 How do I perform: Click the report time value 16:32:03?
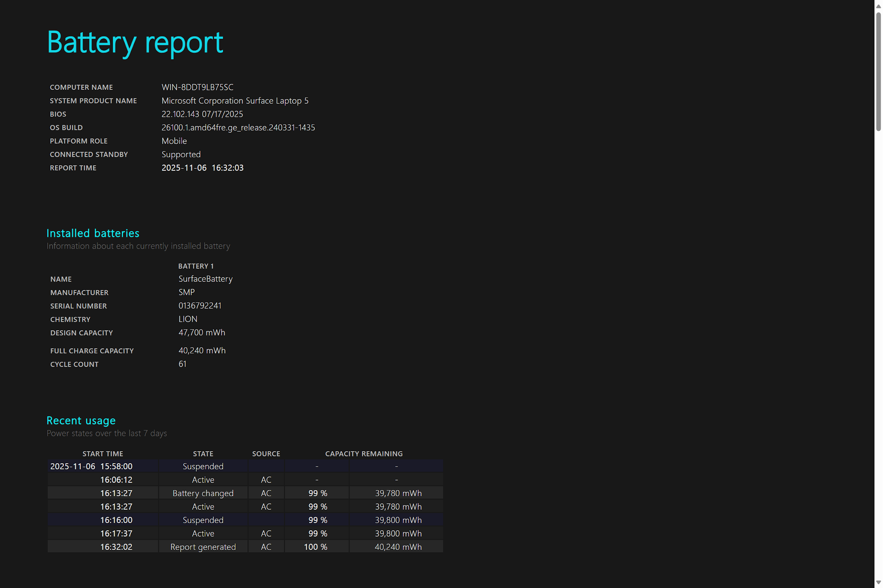[227, 168]
